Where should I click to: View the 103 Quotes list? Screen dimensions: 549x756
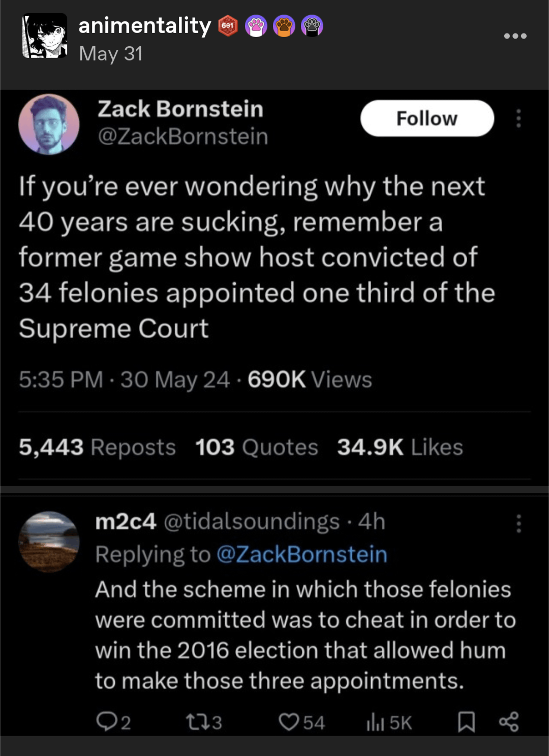click(257, 448)
